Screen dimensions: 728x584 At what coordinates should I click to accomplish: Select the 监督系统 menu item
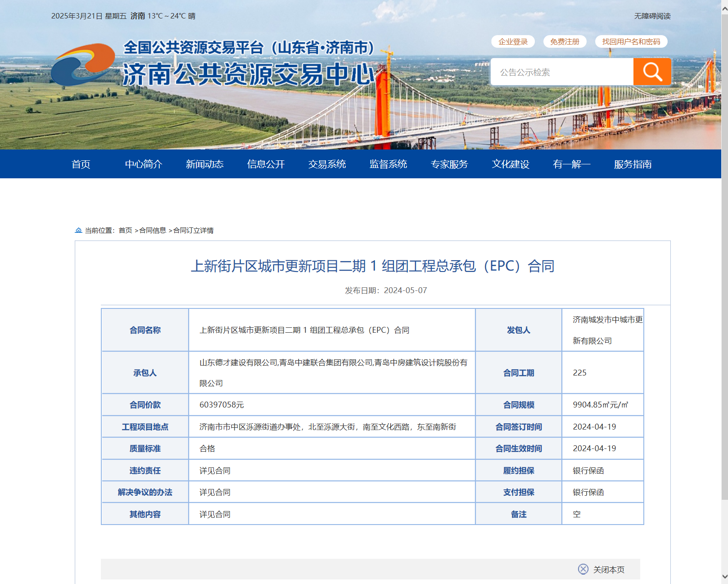389,164
